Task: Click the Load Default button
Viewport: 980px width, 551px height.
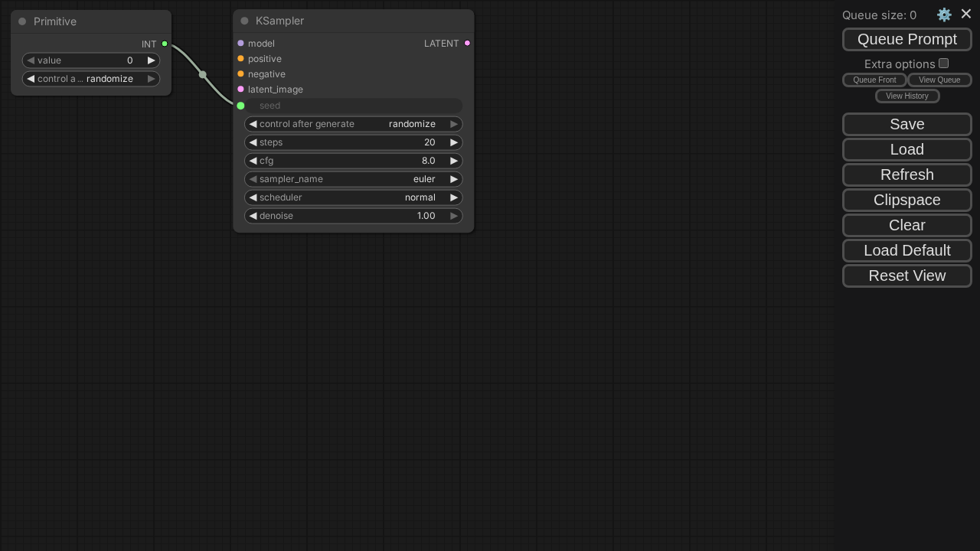Action: pos(906,250)
